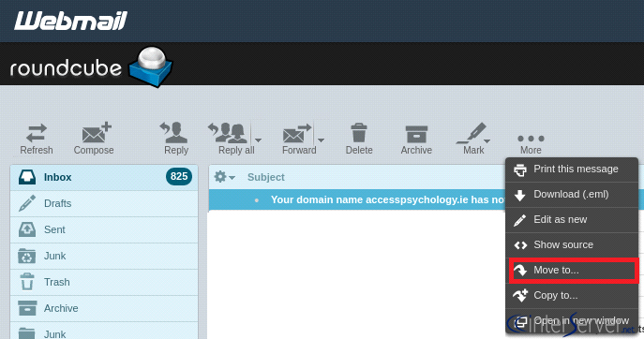This screenshot has height=339, width=644.
Task: Select the accesspsychology.ie domain name message
Action: (x=357, y=199)
